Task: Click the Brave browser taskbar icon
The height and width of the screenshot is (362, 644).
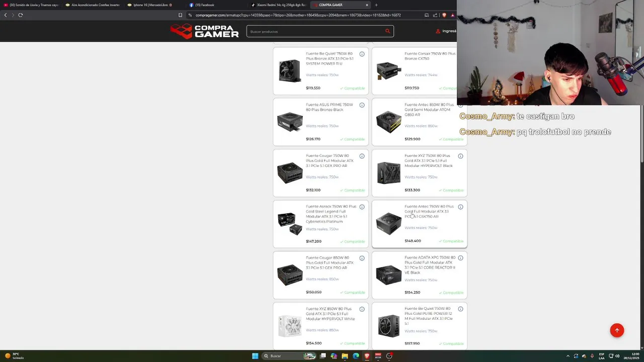Action: tap(367, 356)
